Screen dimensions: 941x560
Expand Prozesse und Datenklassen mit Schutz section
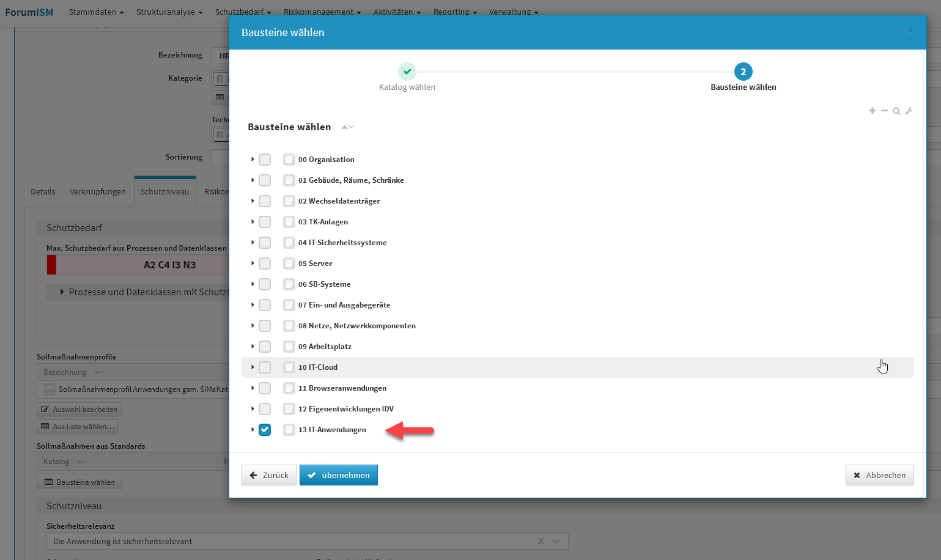[62, 292]
